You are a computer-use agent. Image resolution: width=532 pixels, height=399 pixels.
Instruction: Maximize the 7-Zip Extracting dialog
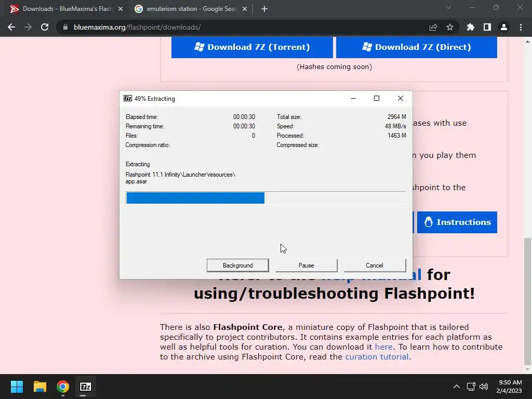pos(377,98)
